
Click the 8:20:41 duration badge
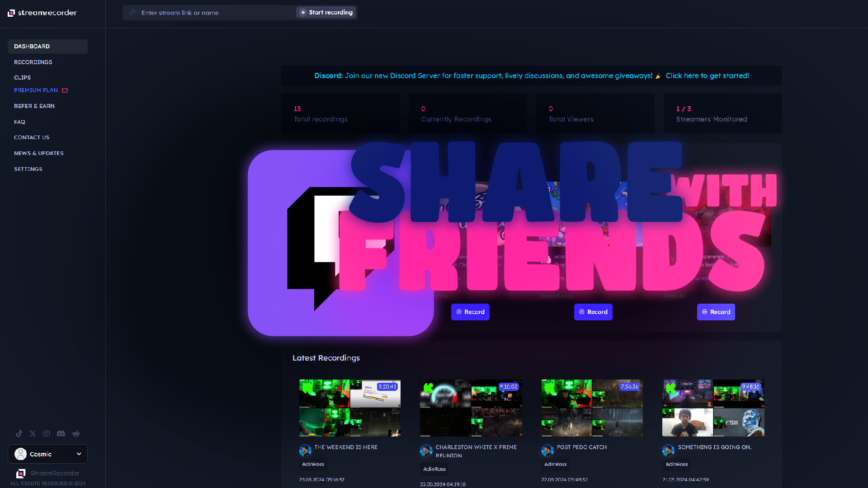tap(387, 387)
